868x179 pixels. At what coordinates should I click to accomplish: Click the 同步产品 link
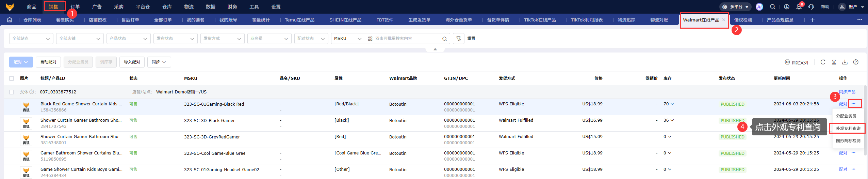847,92
